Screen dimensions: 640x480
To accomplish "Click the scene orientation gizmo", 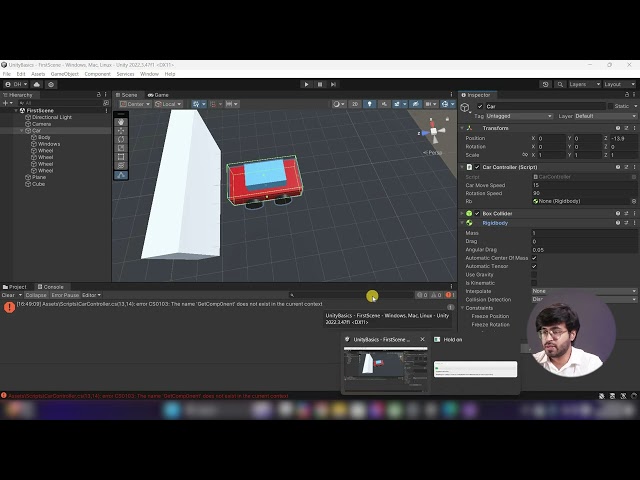I will pyautogui.click(x=433, y=131).
